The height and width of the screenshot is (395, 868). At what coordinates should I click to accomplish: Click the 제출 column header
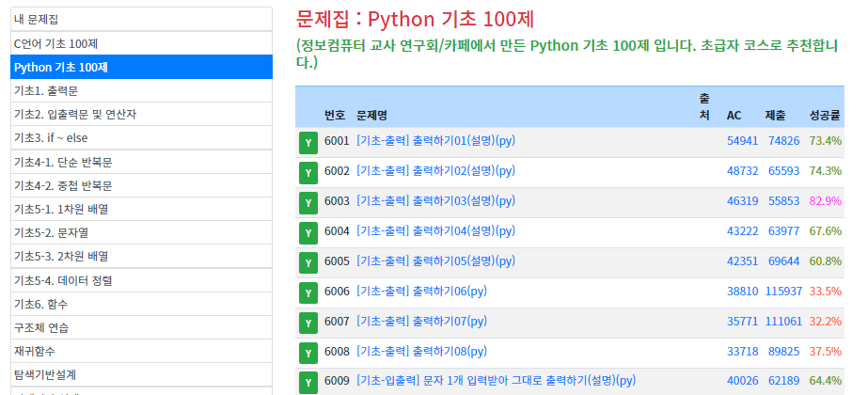tap(776, 116)
